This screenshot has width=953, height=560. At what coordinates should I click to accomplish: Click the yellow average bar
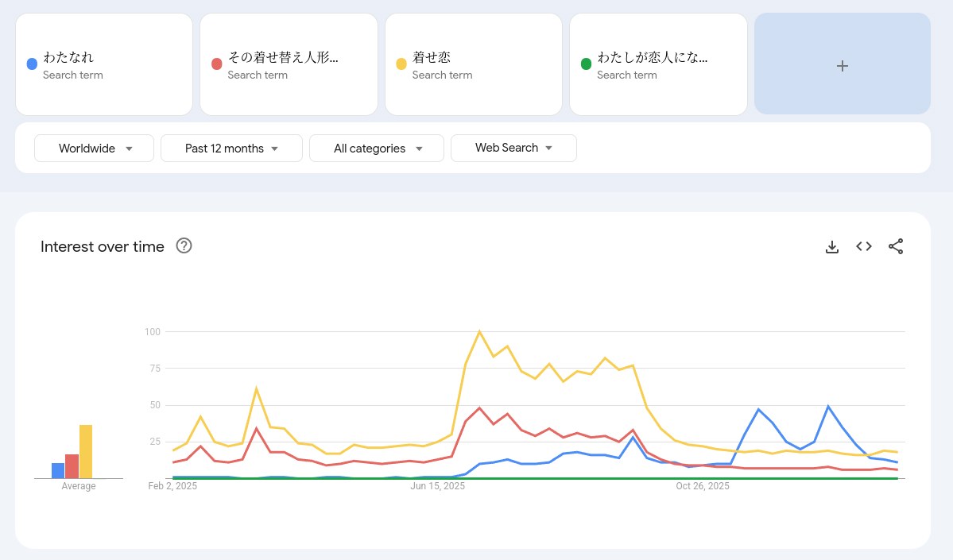86,451
